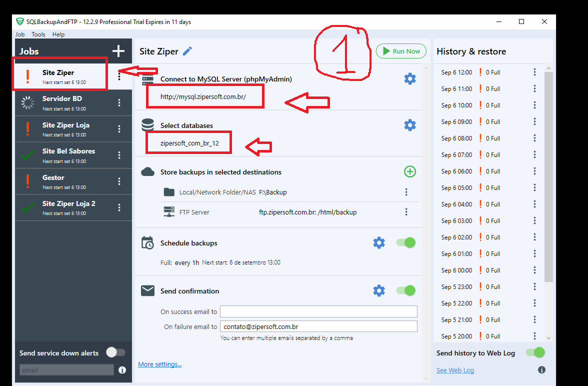
Task: Open Gestor job options menu
Action: click(119, 181)
